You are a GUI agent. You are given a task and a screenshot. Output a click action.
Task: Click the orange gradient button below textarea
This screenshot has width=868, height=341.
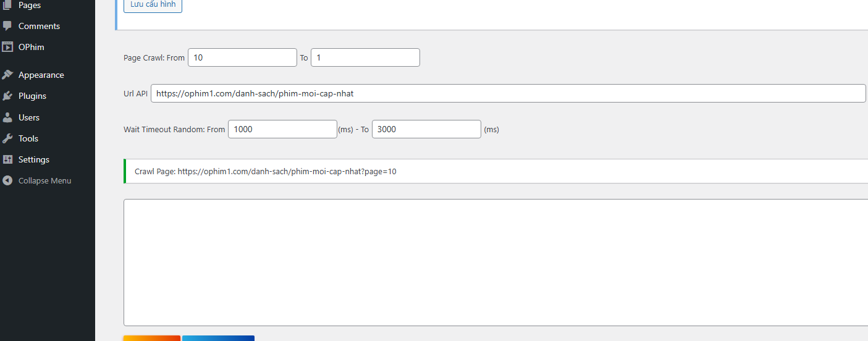(x=152, y=338)
